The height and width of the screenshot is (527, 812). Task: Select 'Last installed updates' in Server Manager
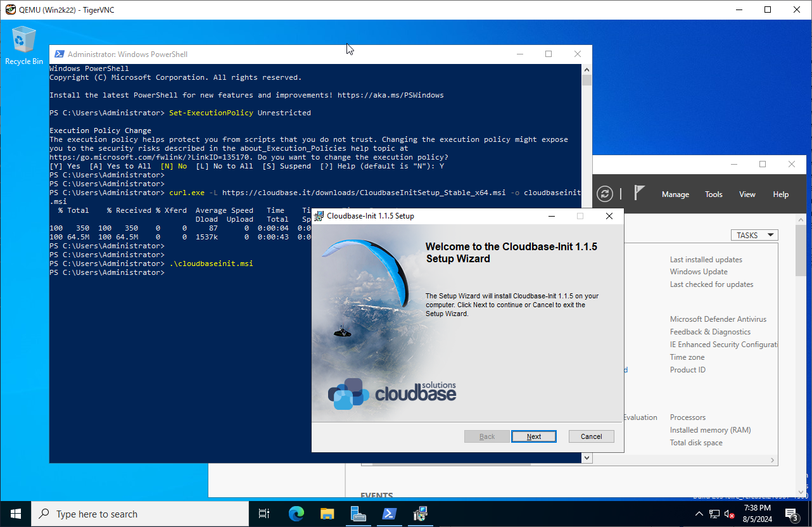[706, 260]
